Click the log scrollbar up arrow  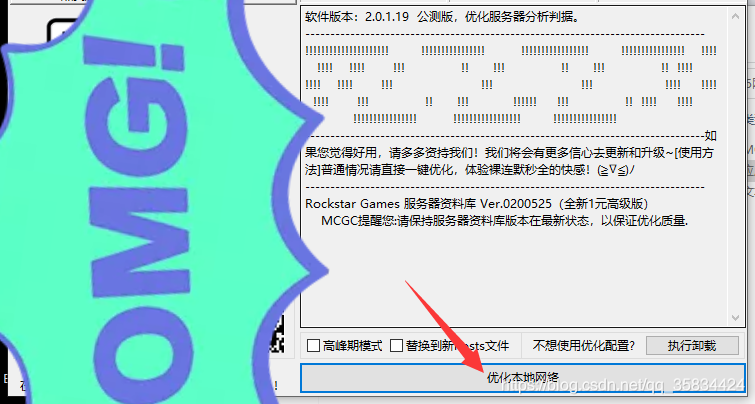pos(735,17)
